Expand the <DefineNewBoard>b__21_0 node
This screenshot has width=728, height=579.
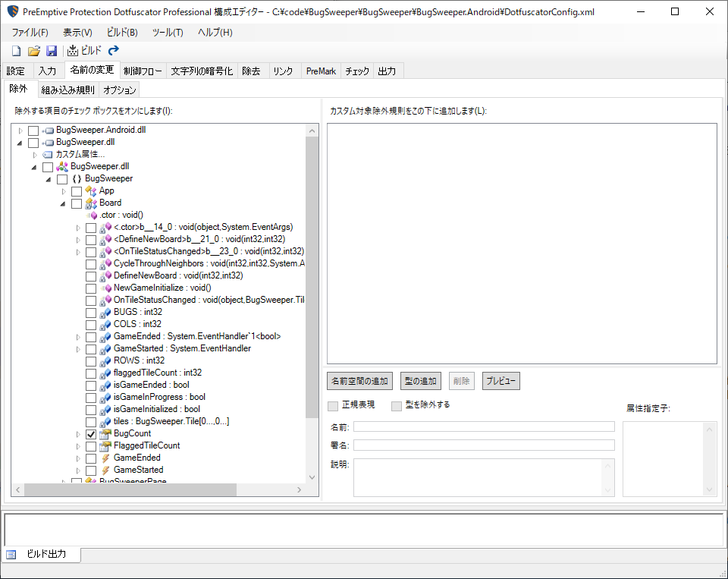pos(78,240)
